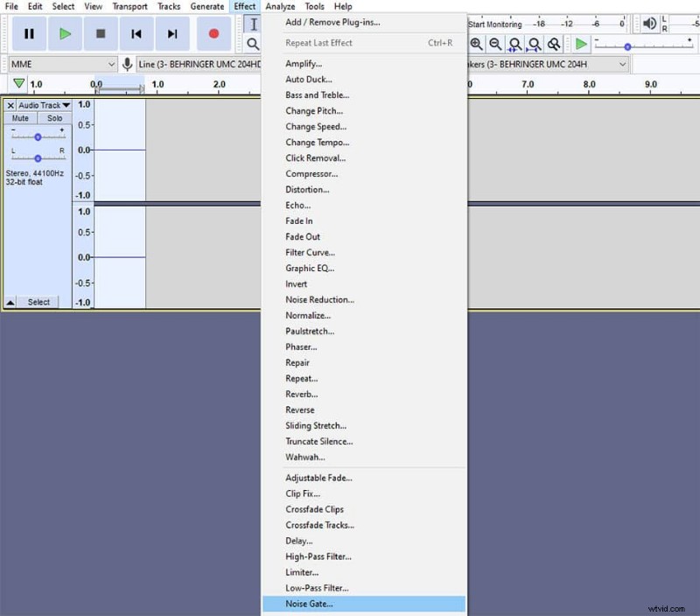Select the Selection tool I-beam icon

pos(251,24)
